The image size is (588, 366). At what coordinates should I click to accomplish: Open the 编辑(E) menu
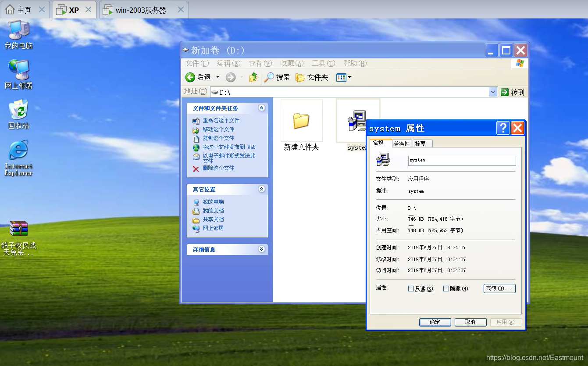click(x=229, y=63)
